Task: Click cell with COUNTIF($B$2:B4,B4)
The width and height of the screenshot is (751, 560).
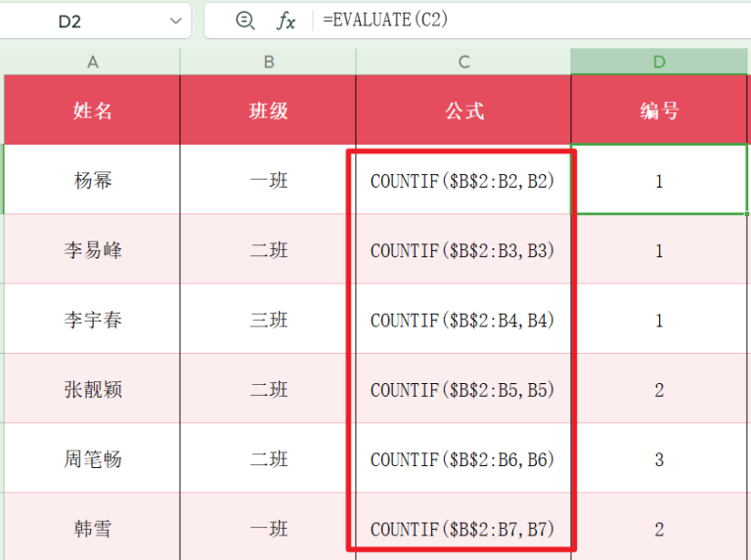Action: pyautogui.click(x=463, y=321)
